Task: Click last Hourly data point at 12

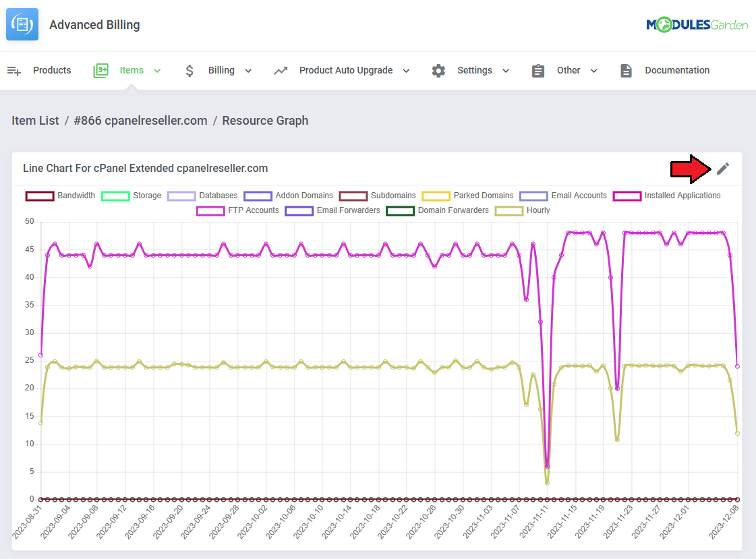Action: [x=737, y=433]
